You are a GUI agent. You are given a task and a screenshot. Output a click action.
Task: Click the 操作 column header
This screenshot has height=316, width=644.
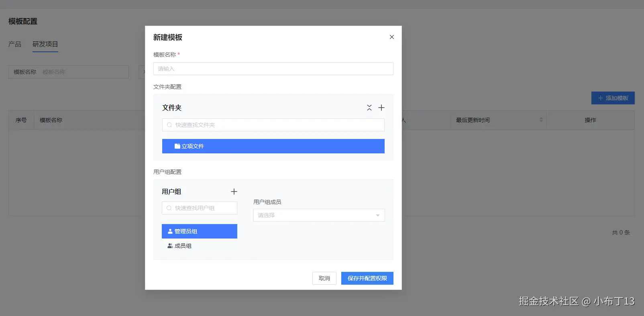pos(590,120)
